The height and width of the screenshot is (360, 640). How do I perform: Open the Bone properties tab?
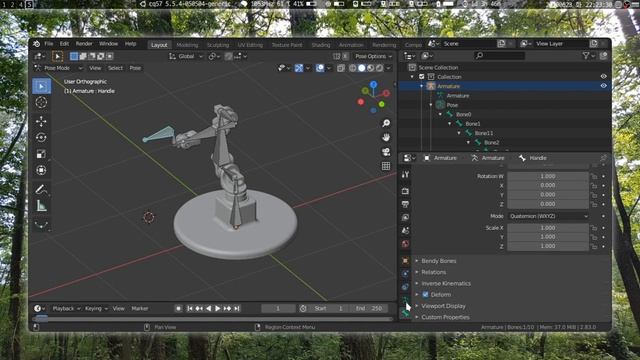[x=405, y=313]
